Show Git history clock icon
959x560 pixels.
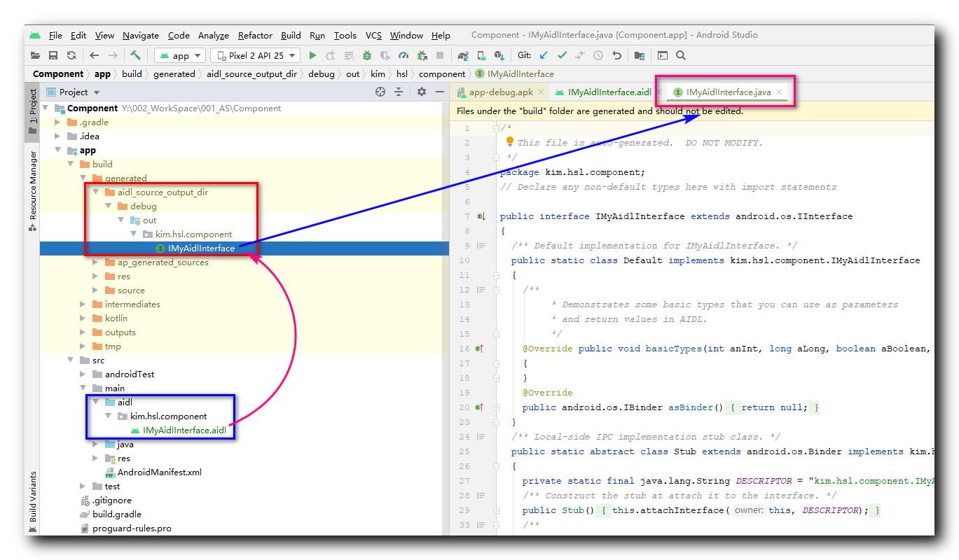tap(598, 55)
